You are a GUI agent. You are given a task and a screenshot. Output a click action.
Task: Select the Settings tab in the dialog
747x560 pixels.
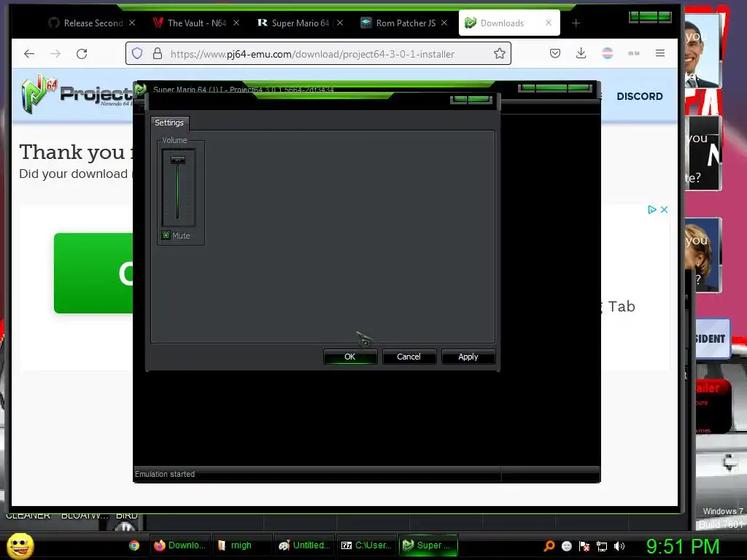point(169,122)
